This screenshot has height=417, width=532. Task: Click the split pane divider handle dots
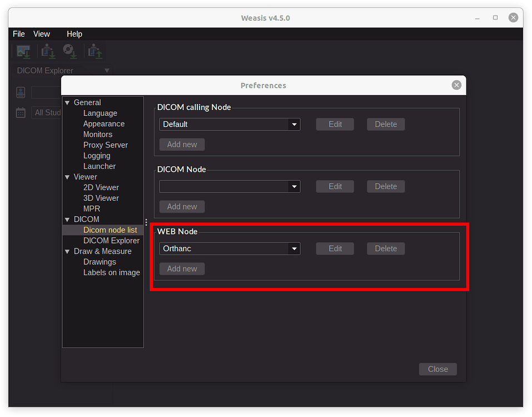click(x=146, y=222)
